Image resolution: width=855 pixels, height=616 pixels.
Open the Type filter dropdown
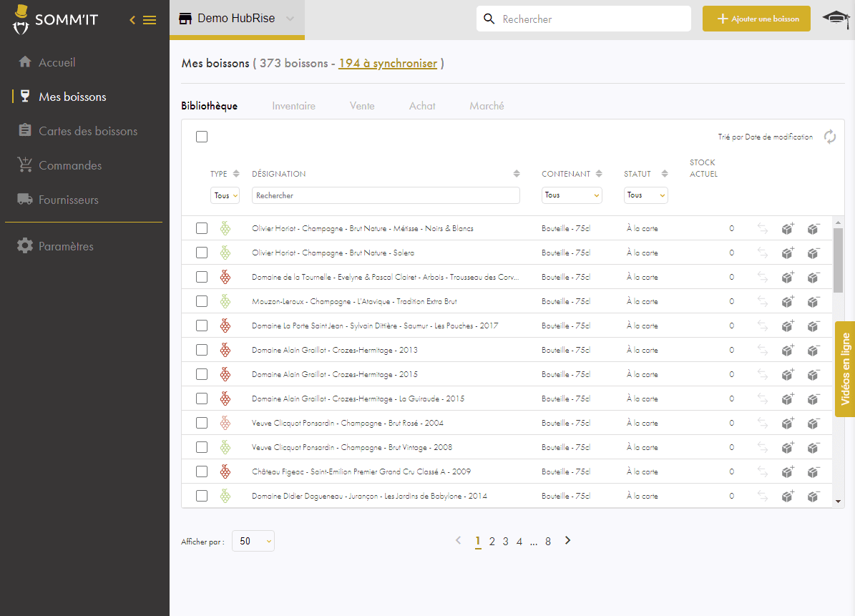point(225,195)
